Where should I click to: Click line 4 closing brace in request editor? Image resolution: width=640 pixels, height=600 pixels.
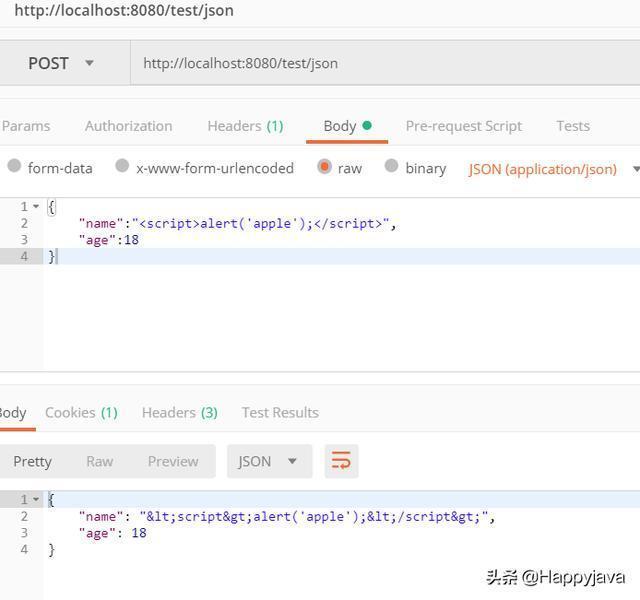tap(52, 256)
